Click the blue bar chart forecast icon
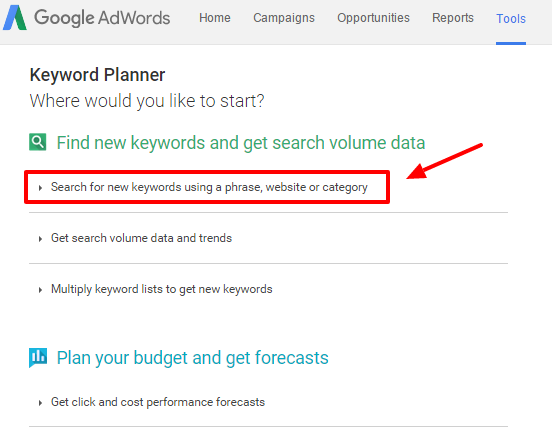 pyautogui.click(x=38, y=358)
